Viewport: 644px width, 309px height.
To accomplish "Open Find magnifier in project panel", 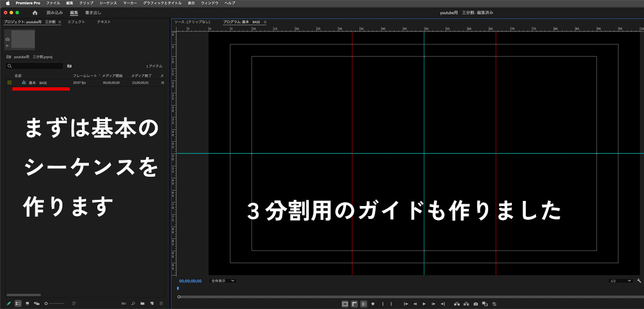I will 133,303.
